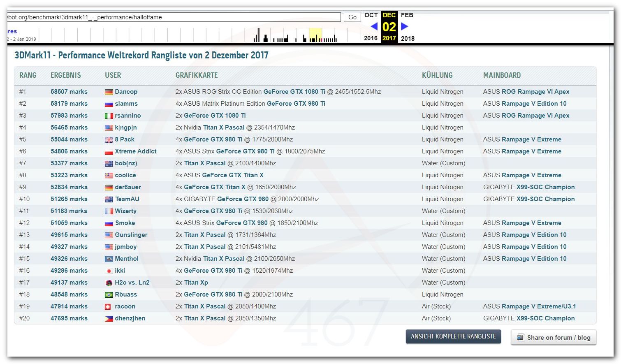Open Titan X Pascal link in k|ngp|n's row

(224, 128)
